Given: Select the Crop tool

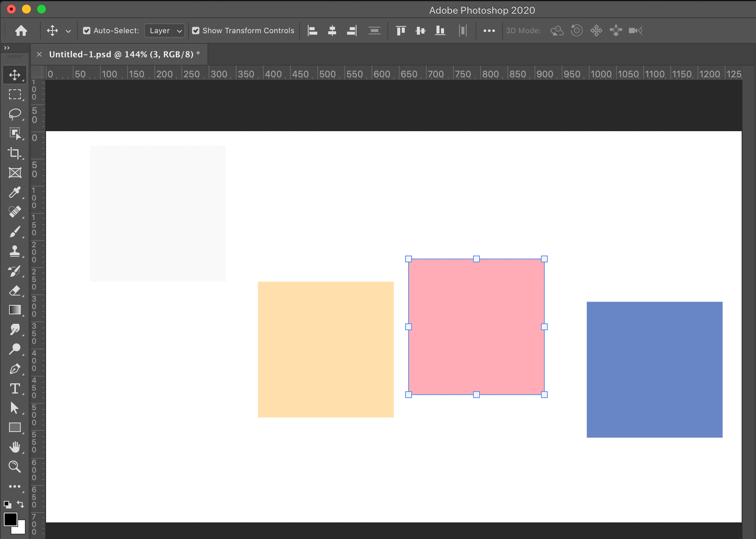Looking at the screenshot, I should 15,153.
